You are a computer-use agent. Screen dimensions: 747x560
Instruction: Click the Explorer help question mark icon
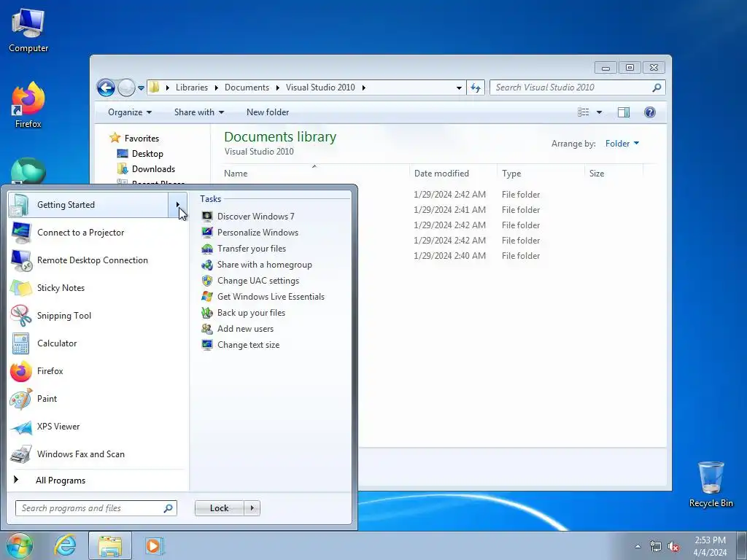[x=650, y=112]
